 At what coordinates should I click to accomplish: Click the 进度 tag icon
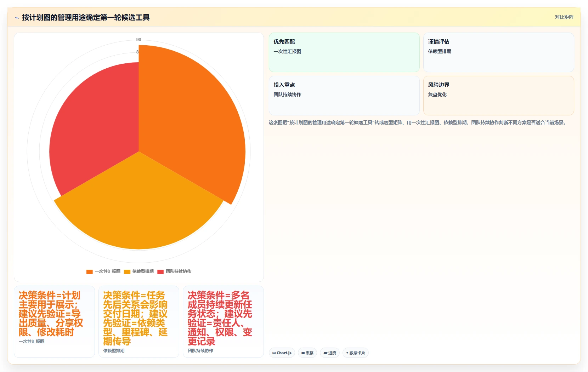325,353
